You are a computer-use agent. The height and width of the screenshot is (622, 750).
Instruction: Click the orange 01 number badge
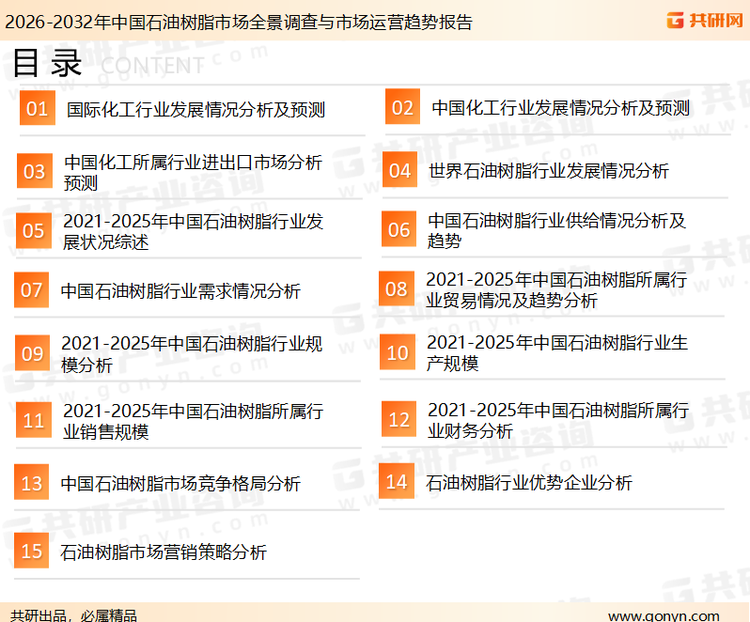pyautogui.click(x=37, y=108)
